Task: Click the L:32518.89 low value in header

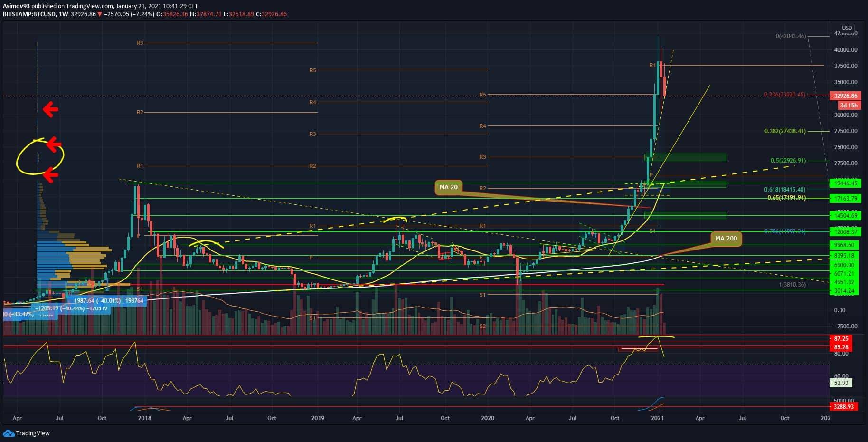Action: point(239,14)
